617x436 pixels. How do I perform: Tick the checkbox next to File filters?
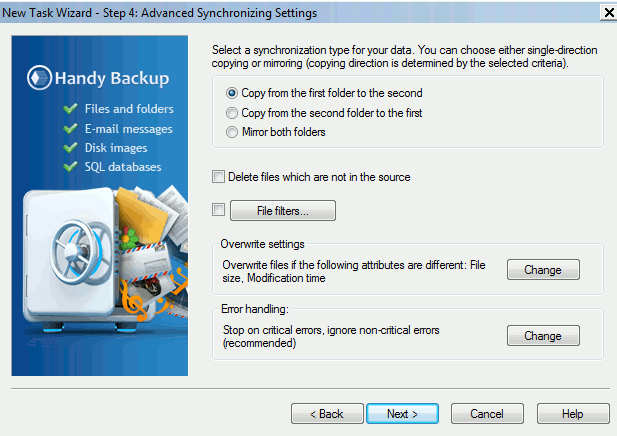point(218,209)
